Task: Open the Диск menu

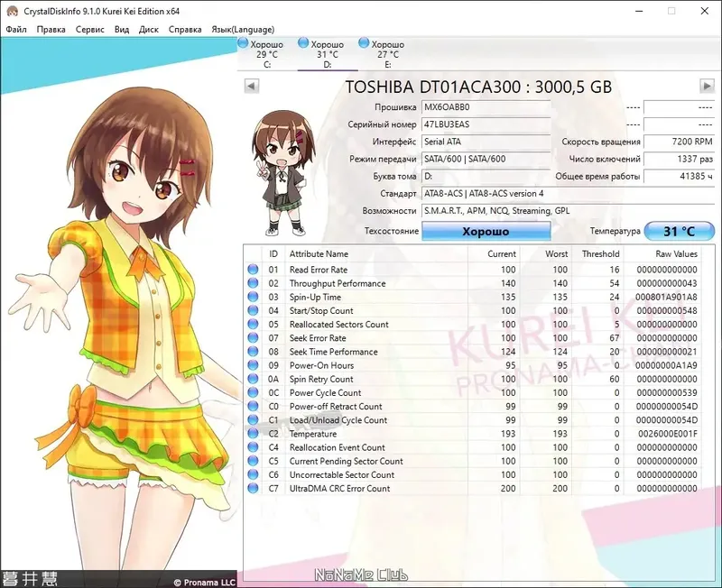Action: tap(144, 28)
